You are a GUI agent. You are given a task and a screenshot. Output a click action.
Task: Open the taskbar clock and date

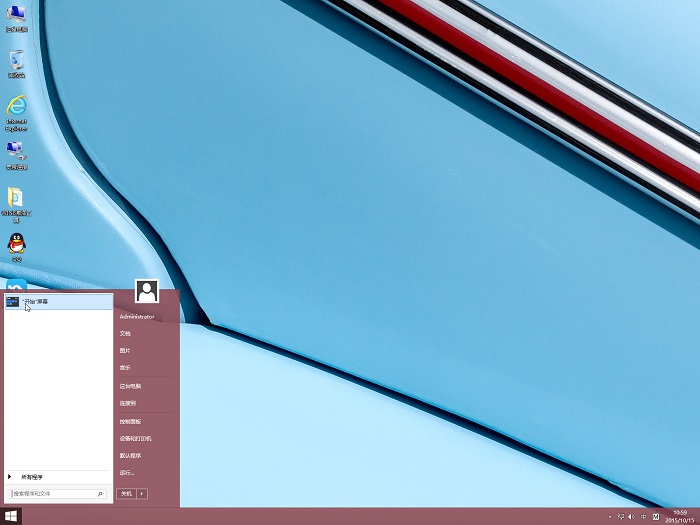[x=680, y=516]
